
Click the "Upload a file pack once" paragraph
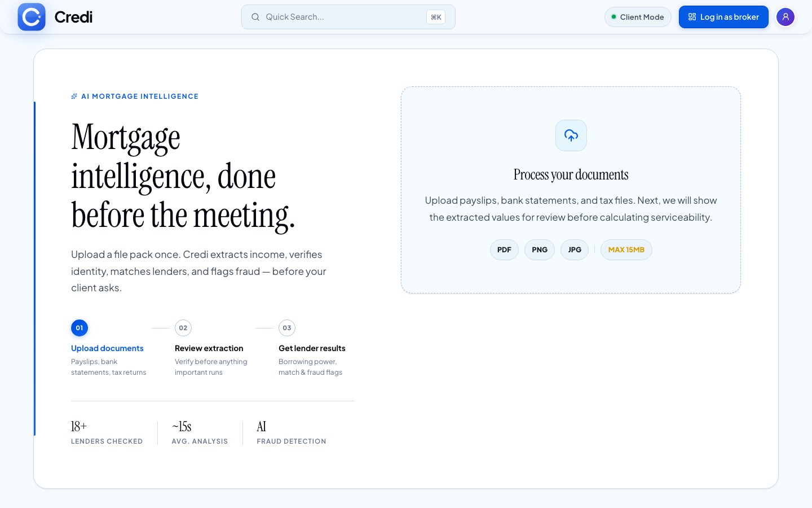coord(198,271)
